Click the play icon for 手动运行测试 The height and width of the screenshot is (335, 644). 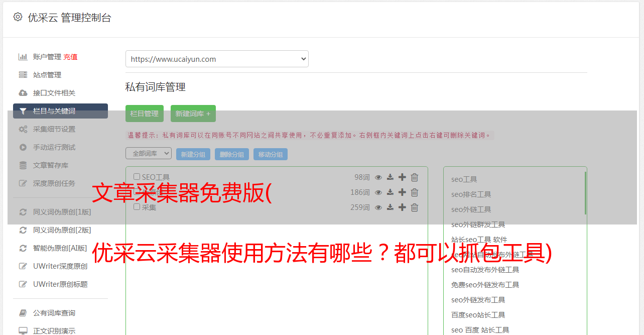[23, 147]
